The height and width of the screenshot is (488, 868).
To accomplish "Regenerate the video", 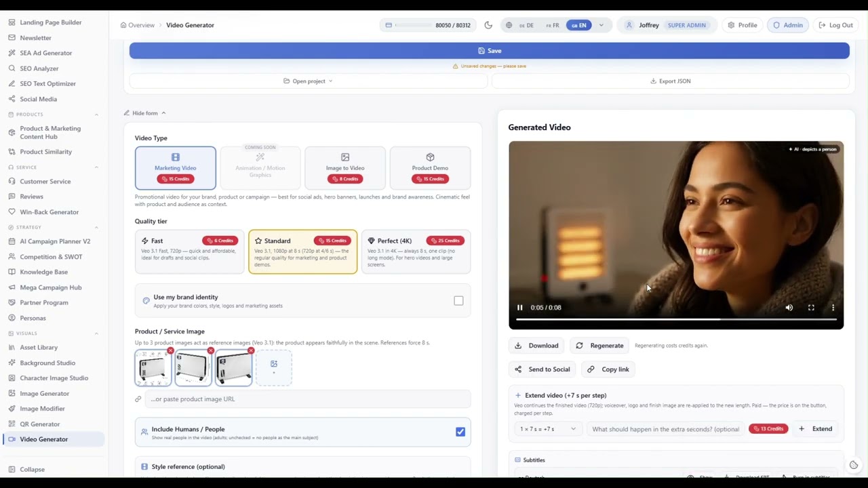I will click(599, 346).
